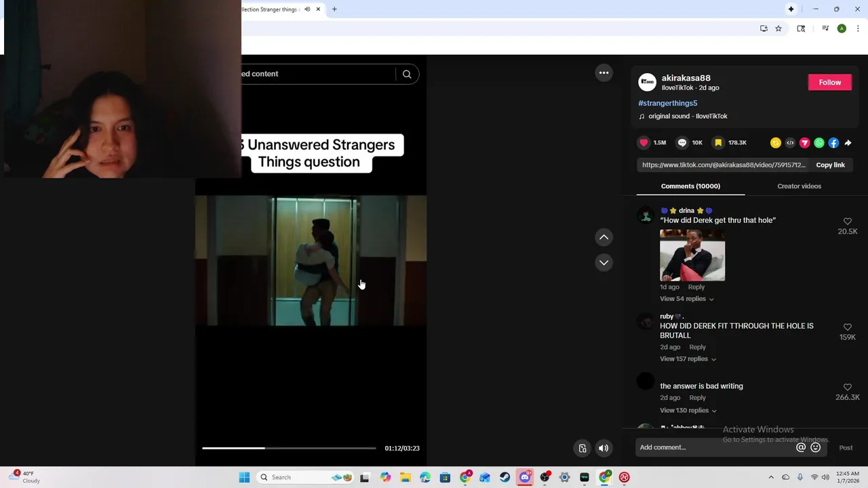This screenshot has height=488, width=868.
Task: Click the TikTok search box text
Action: pos(260,74)
